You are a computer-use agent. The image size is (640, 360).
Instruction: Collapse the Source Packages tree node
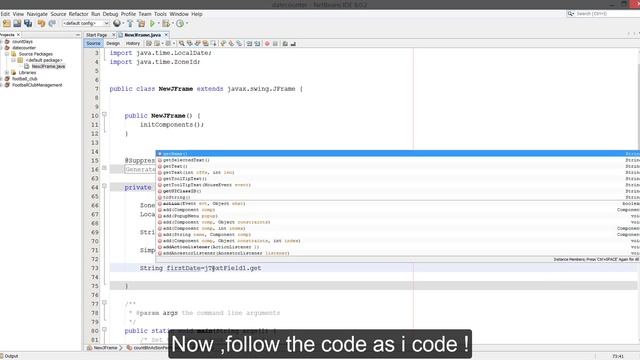pyautogui.click(x=7, y=54)
